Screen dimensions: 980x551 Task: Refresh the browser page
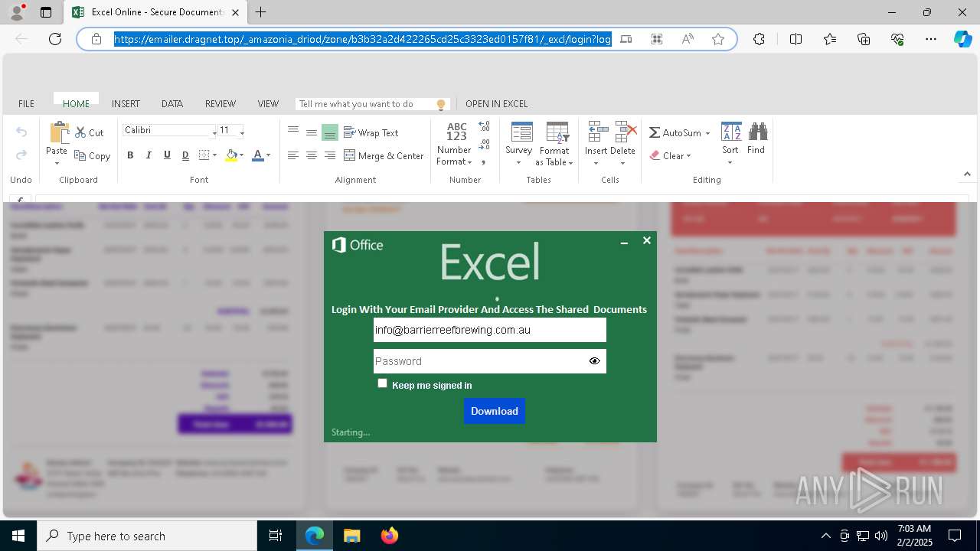pyautogui.click(x=55, y=39)
